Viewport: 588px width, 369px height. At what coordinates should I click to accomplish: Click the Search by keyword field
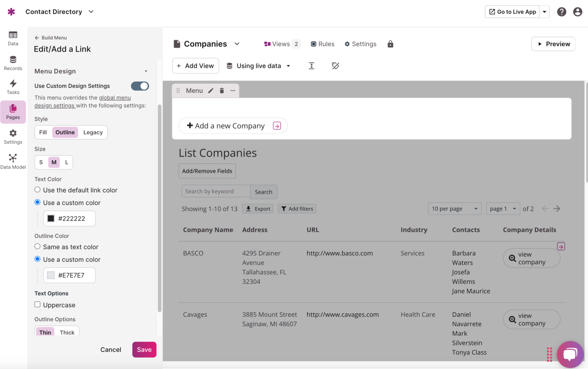[216, 192]
